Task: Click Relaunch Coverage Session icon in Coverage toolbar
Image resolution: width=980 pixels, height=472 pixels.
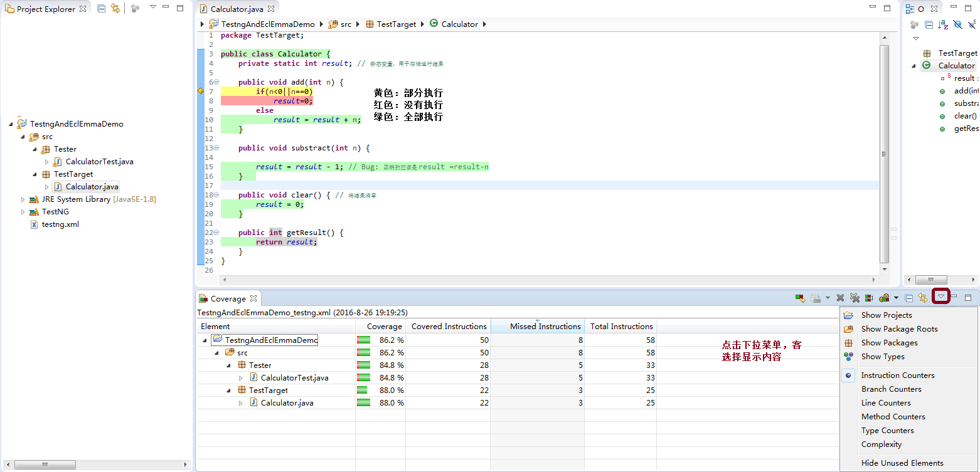Action: 800,298
